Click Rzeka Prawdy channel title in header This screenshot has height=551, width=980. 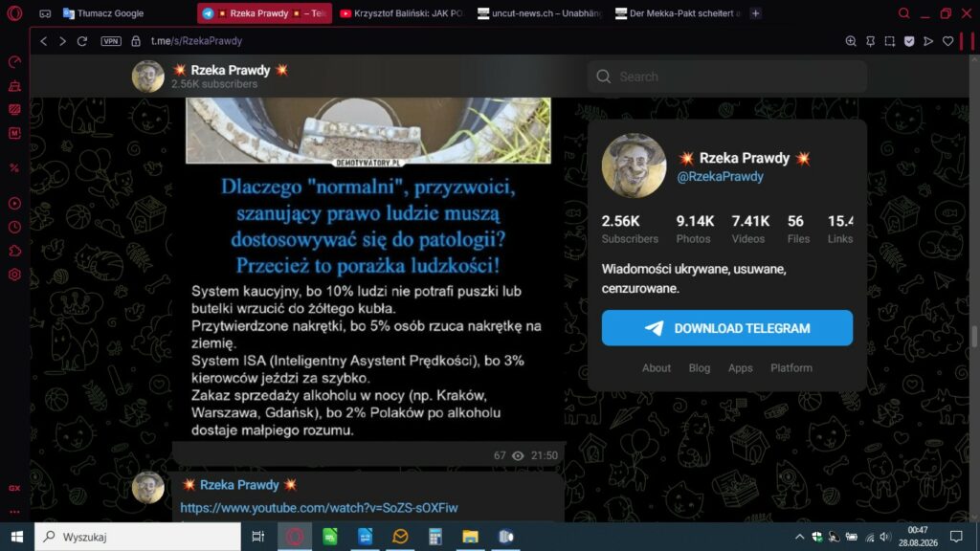[231, 70]
